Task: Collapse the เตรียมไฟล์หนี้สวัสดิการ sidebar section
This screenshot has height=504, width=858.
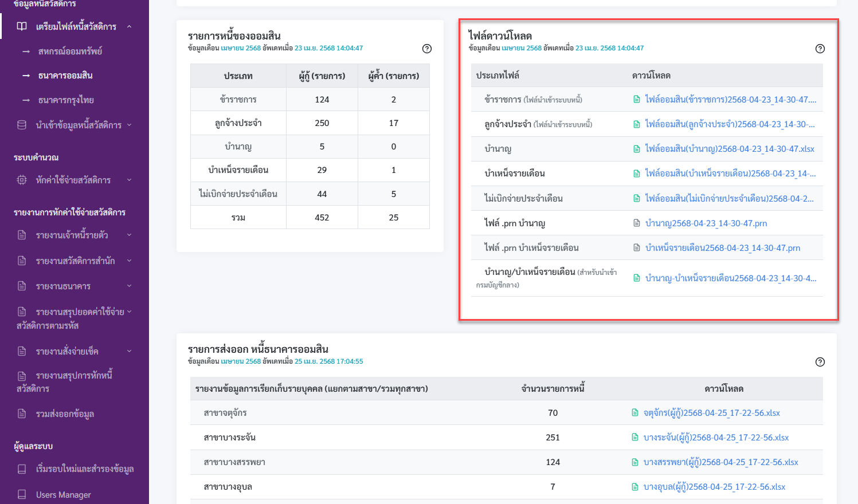Action: (x=129, y=26)
